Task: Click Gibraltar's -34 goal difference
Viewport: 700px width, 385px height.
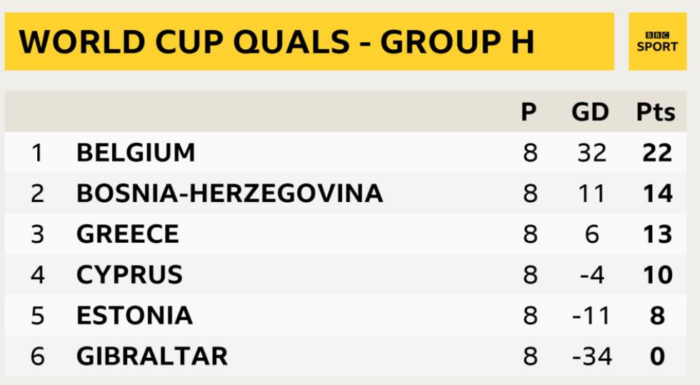Action: point(592,356)
